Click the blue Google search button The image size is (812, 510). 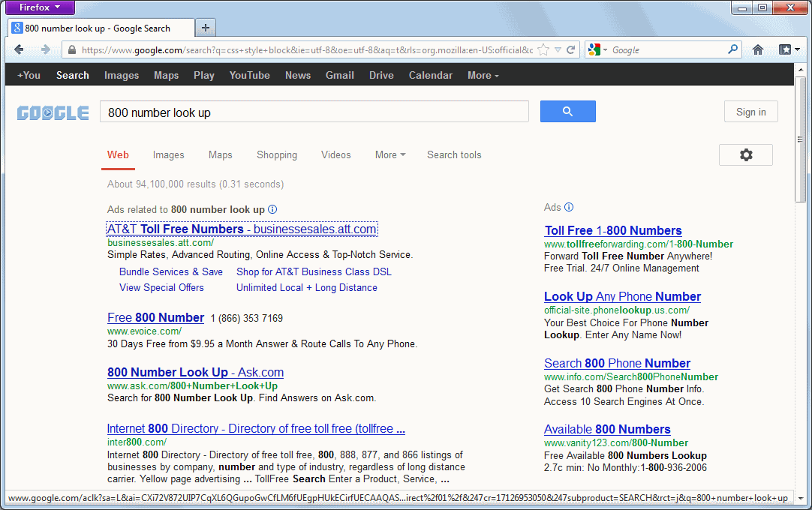(567, 111)
